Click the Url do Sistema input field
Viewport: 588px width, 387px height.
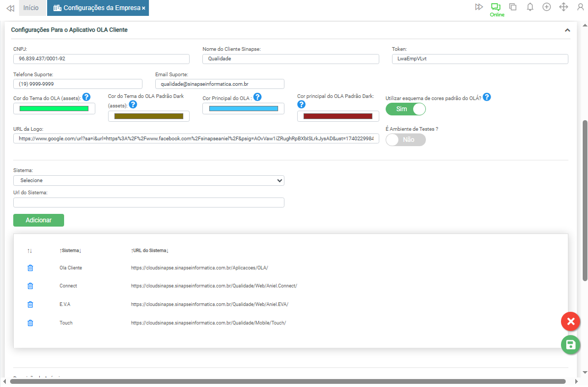coord(148,202)
